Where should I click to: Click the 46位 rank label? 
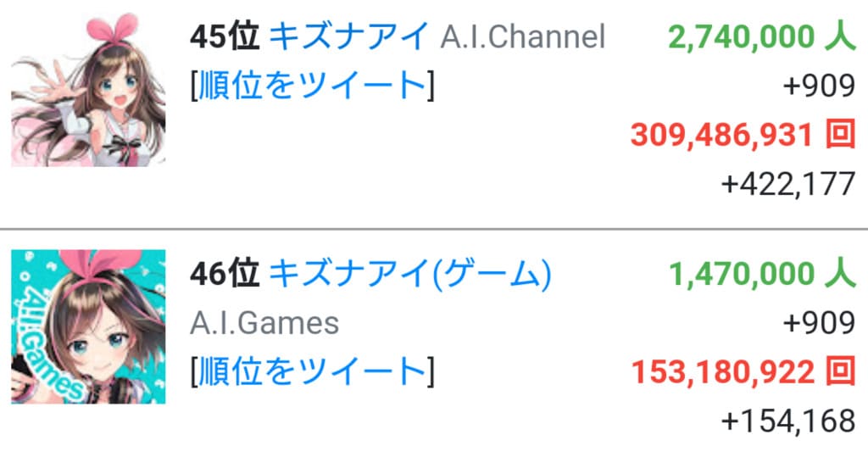(225, 274)
